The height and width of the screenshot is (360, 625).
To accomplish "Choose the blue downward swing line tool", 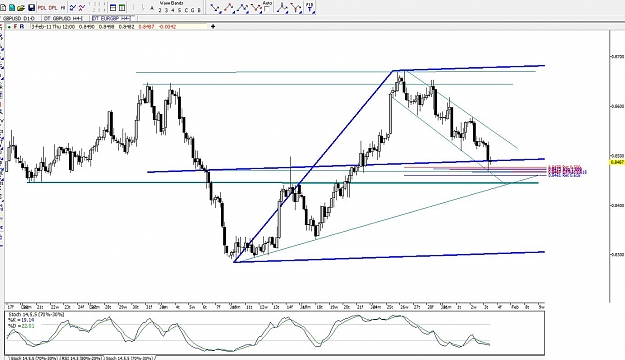I will (x=216, y=8).
